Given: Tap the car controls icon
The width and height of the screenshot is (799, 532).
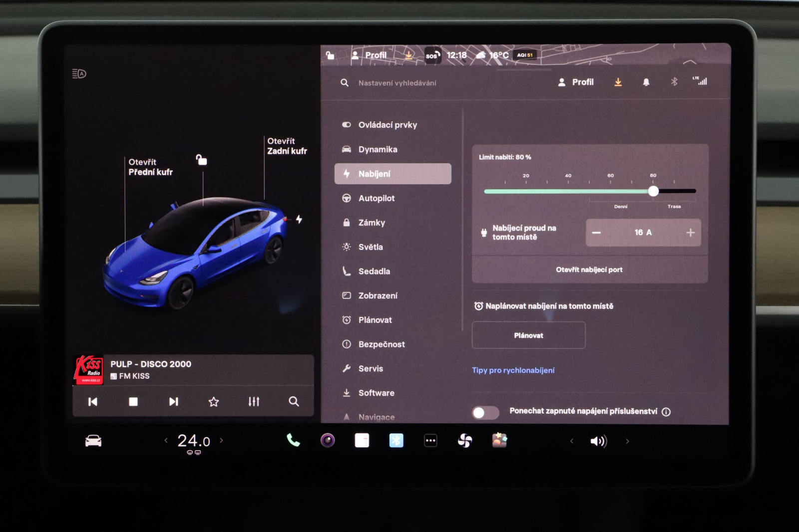Looking at the screenshot, I should click(93, 441).
